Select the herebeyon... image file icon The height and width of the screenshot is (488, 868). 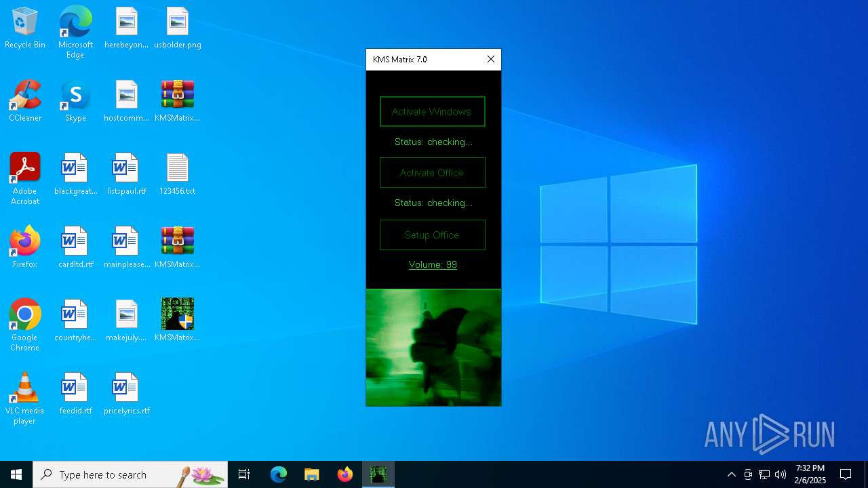(126, 28)
